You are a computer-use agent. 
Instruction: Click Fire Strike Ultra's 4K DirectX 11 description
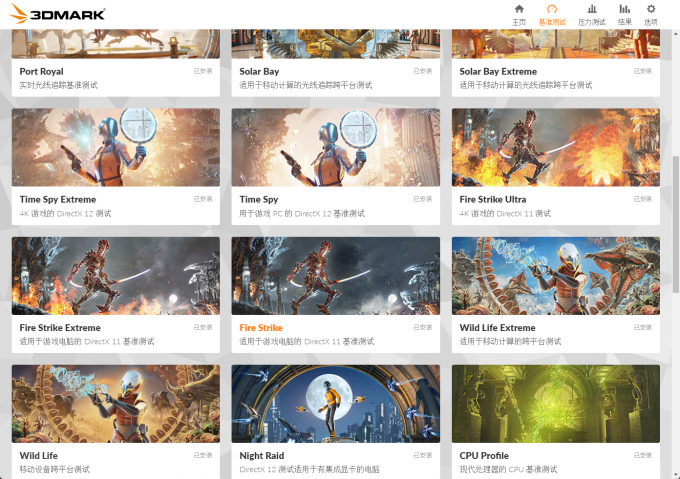505,213
